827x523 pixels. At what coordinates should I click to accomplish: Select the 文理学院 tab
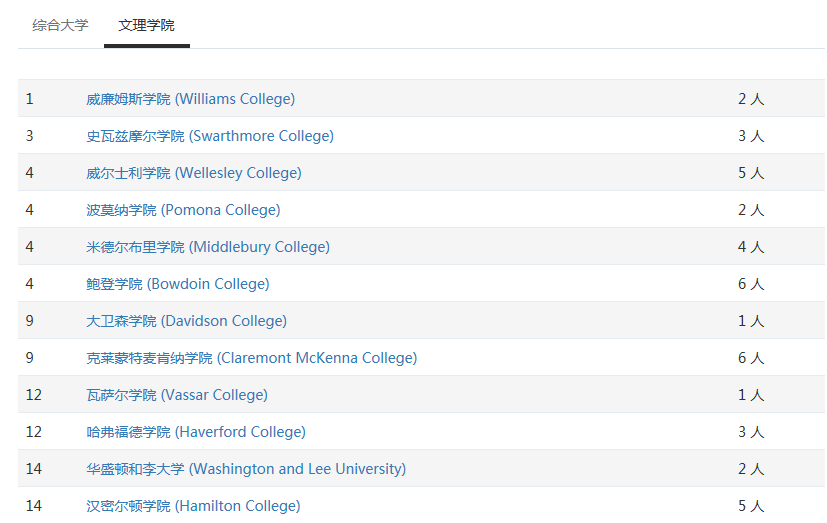[147, 25]
